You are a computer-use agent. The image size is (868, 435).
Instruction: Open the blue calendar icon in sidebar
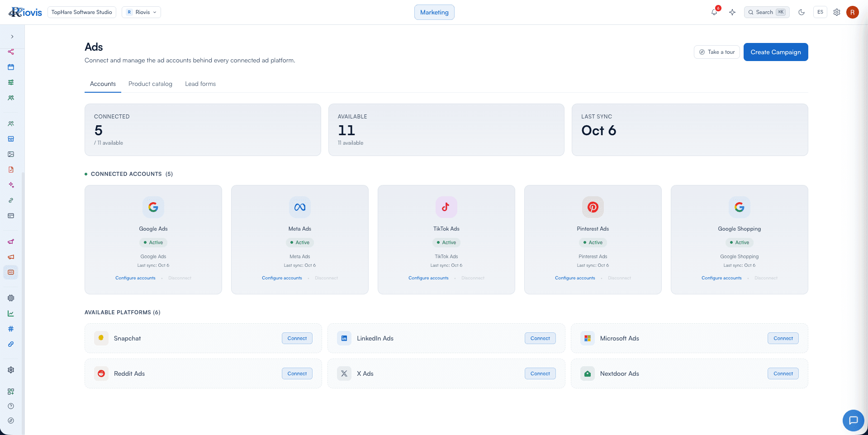[x=11, y=67]
